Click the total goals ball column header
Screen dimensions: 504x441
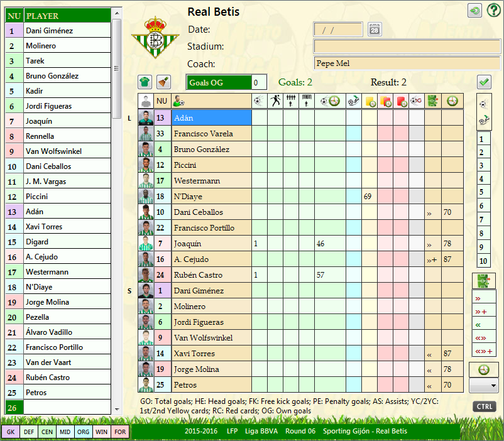point(259,101)
